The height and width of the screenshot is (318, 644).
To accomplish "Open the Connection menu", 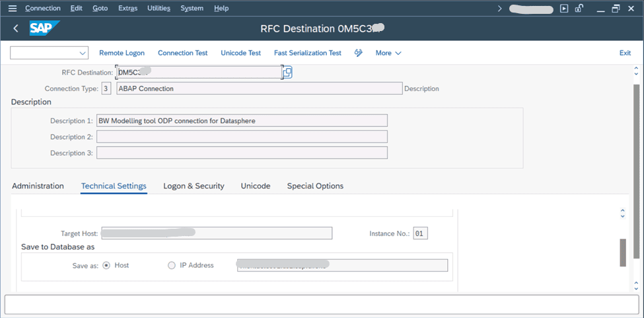I will click(43, 8).
